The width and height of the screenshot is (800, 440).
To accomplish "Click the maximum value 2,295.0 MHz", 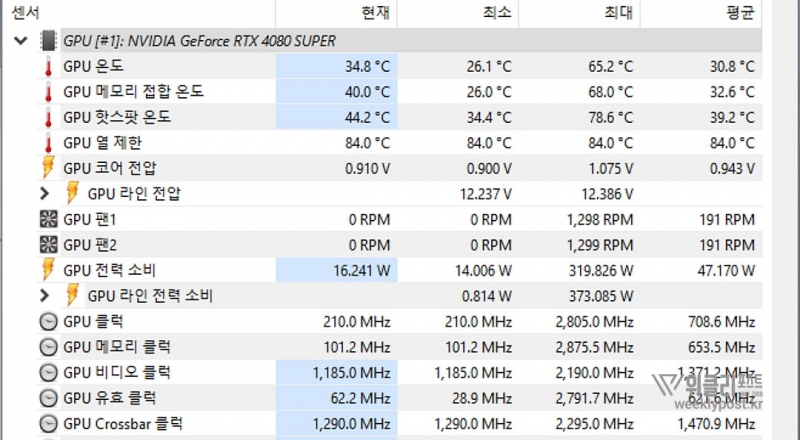I will point(594,424).
